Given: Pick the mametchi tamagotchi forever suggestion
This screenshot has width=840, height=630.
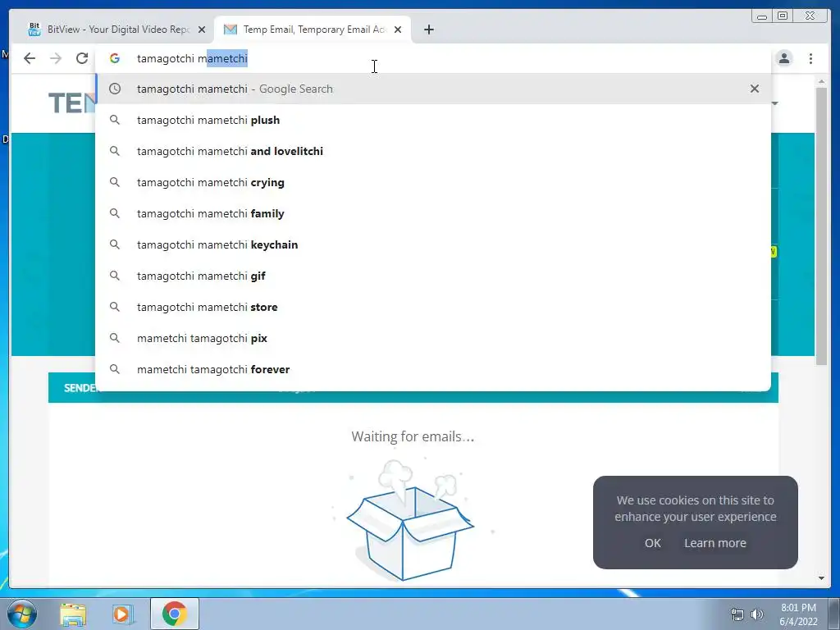Looking at the screenshot, I should click(433, 369).
